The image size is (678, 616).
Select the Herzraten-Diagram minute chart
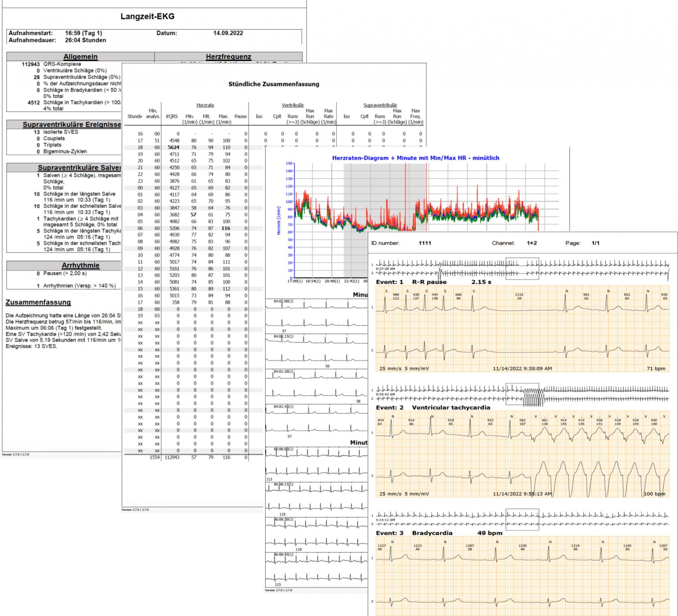(416, 158)
